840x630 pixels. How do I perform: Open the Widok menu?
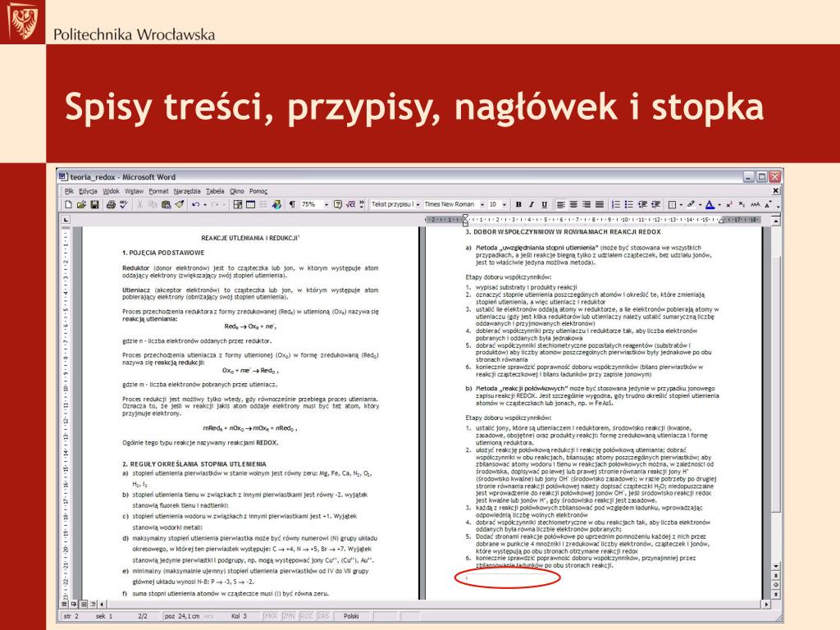point(111,190)
